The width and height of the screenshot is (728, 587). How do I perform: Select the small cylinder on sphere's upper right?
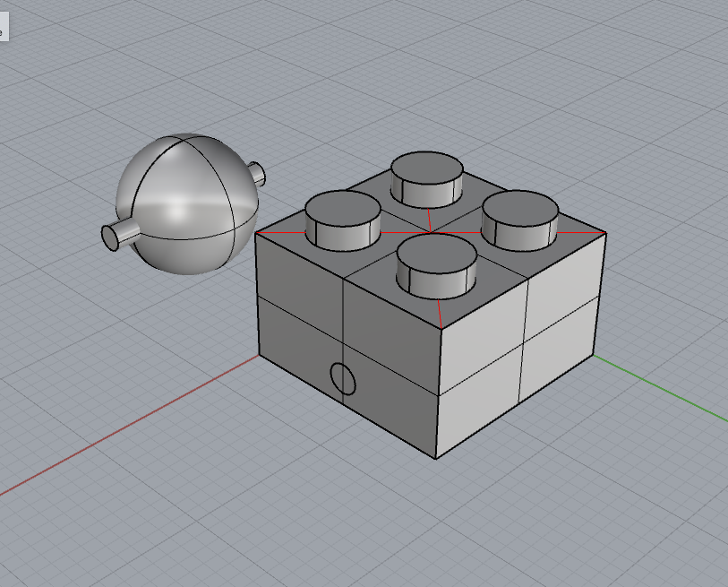(x=257, y=173)
